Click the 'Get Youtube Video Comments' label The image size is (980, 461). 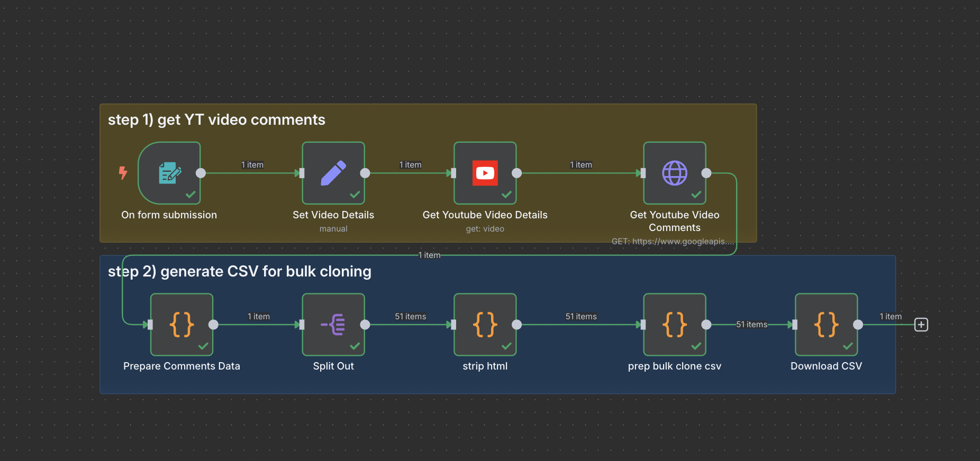(x=675, y=222)
